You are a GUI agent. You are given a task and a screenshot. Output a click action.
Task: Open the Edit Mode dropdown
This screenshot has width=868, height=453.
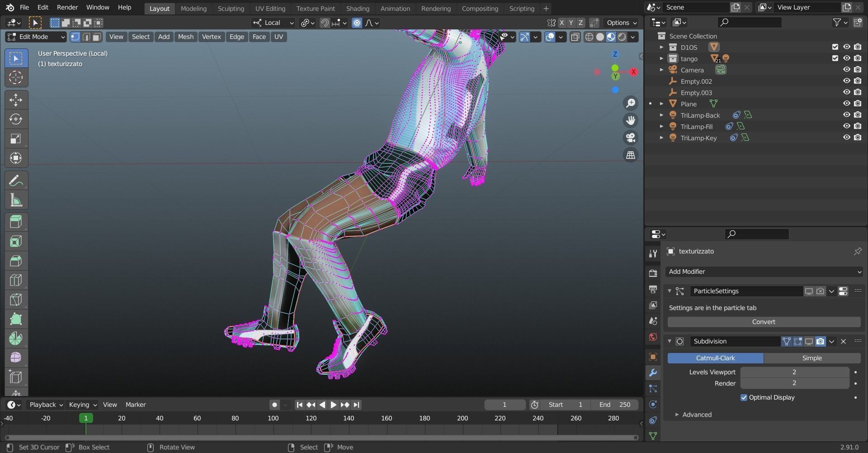pos(36,37)
